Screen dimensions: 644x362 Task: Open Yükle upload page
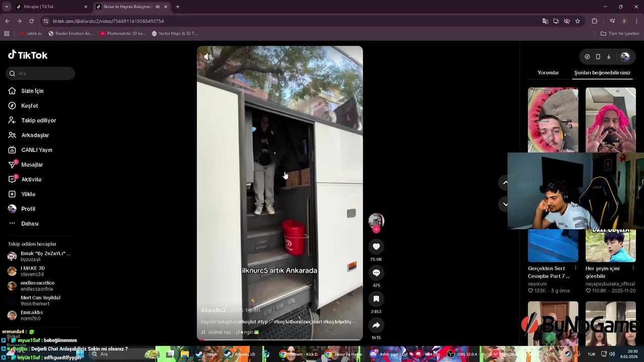[28, 194]
